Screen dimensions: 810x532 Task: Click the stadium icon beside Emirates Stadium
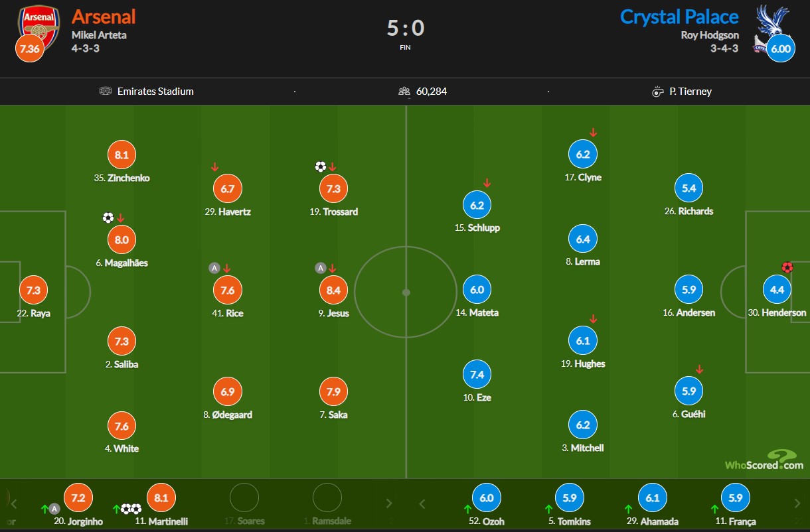[x=105, y=92]
